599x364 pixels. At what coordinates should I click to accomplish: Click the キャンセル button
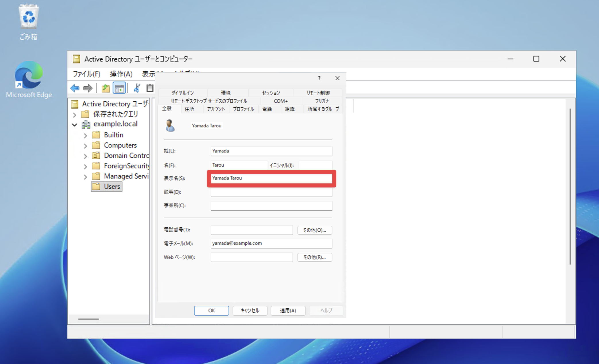click(x=250, y=310)
